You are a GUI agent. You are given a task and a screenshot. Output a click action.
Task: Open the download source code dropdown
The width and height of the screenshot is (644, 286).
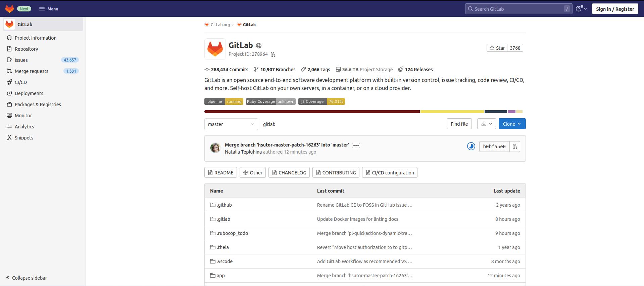click(x=487, y=124)
